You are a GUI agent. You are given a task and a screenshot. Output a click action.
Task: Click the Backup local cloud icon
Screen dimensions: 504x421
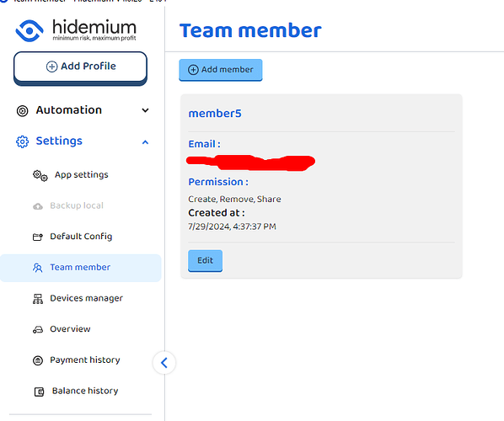tap(38, 206)
